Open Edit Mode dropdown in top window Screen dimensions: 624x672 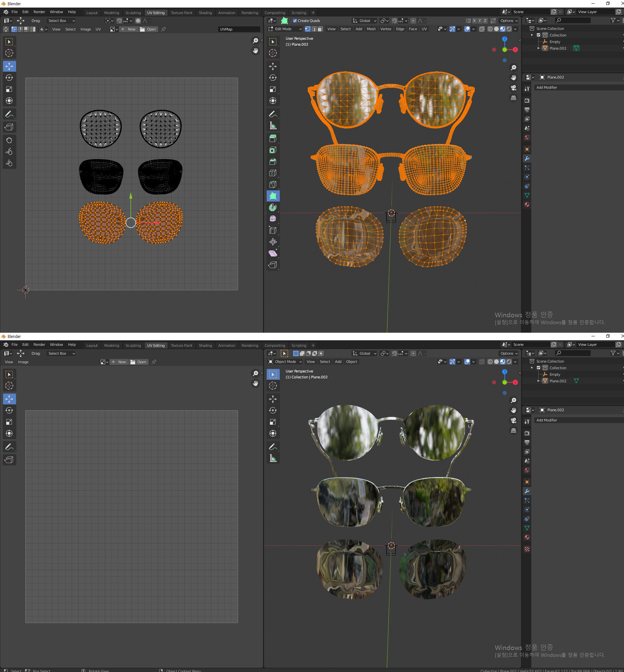pyautogui.click(x=285, y=29)
